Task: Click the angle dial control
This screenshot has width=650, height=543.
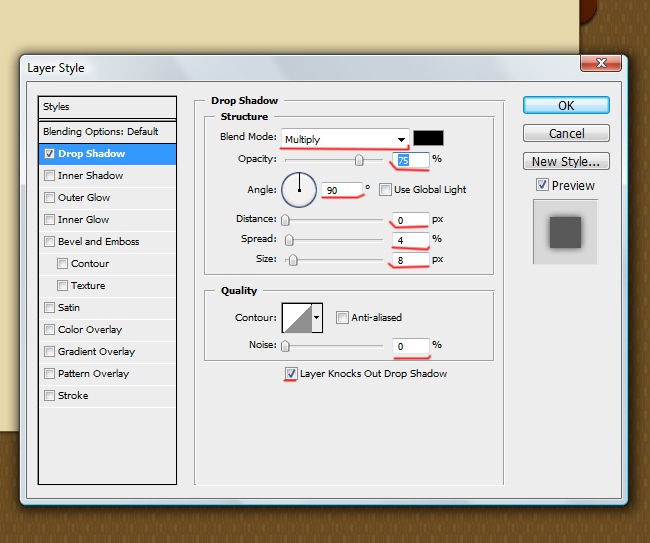Action: [x=299, y=188]
